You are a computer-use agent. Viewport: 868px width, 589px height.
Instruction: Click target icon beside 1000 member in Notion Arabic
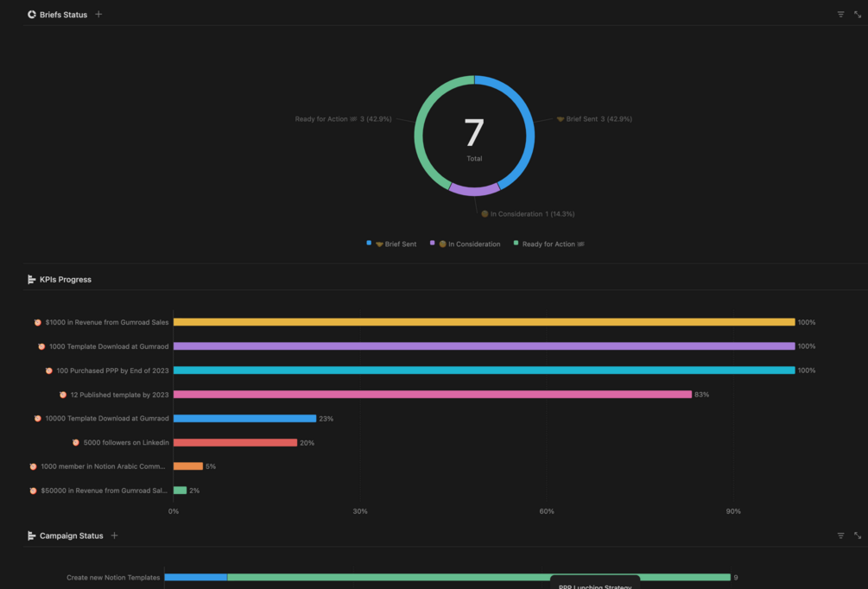33,466
